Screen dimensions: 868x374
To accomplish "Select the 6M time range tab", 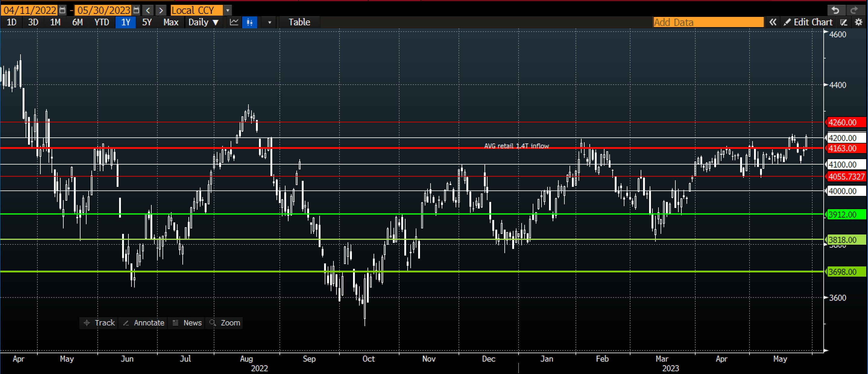I will (77, 22).
